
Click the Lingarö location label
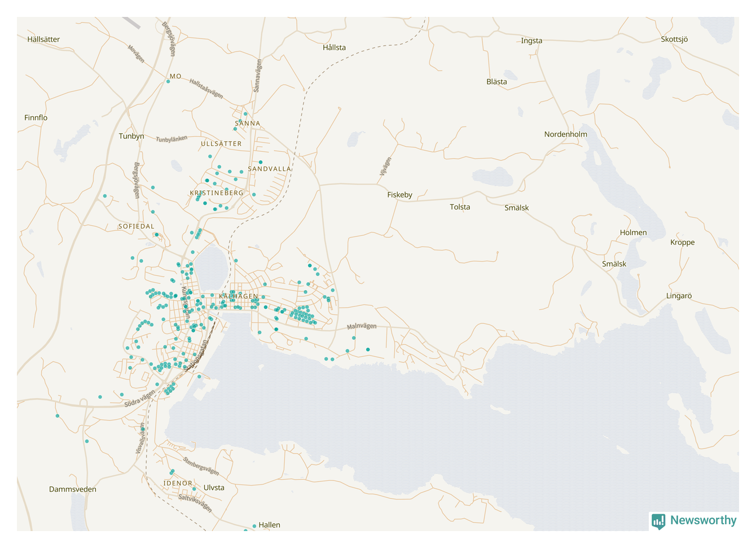[679, 296]
